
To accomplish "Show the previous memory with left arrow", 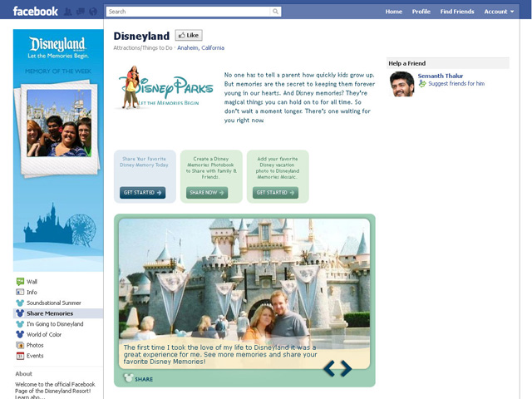I will click(329, 368).
